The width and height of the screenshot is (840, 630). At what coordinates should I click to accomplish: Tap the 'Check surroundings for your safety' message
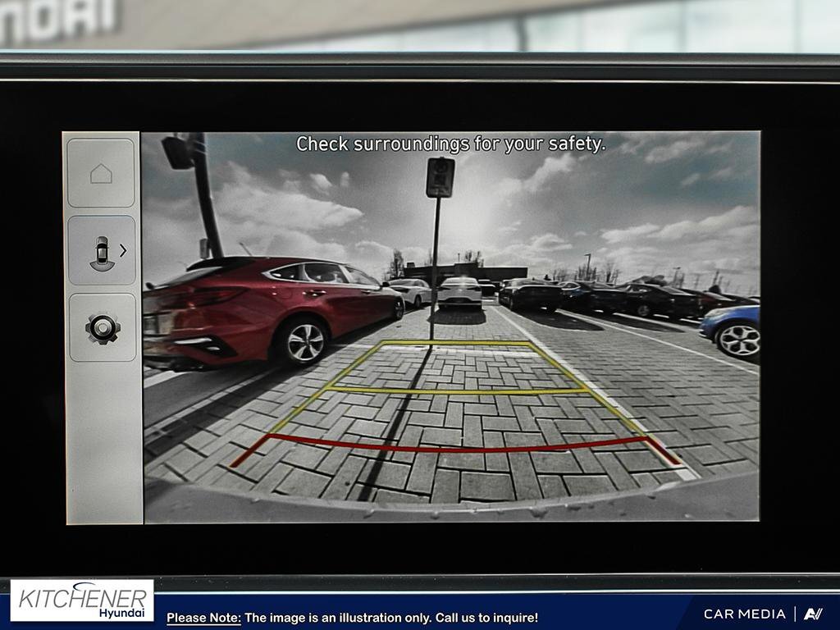click(x=450, y=144)
